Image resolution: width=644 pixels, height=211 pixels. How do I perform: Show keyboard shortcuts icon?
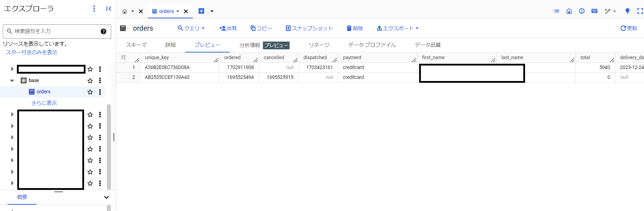594,11
